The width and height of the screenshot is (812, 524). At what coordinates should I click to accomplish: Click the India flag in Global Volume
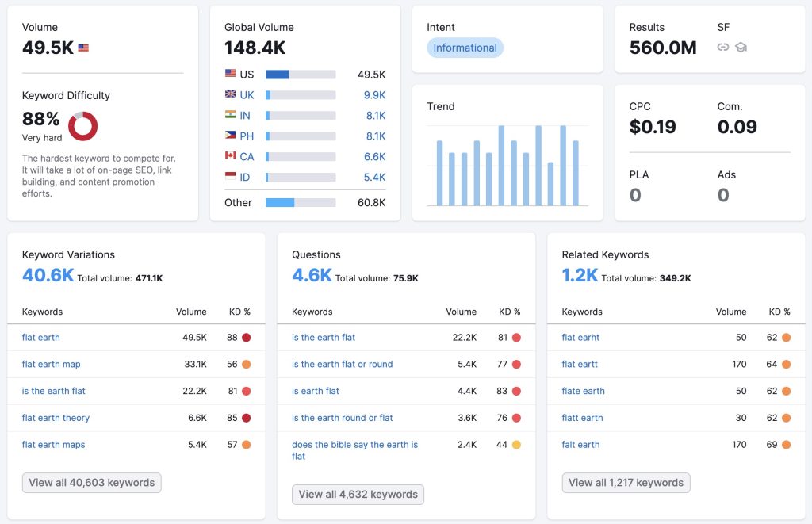[x=231, y=114]
